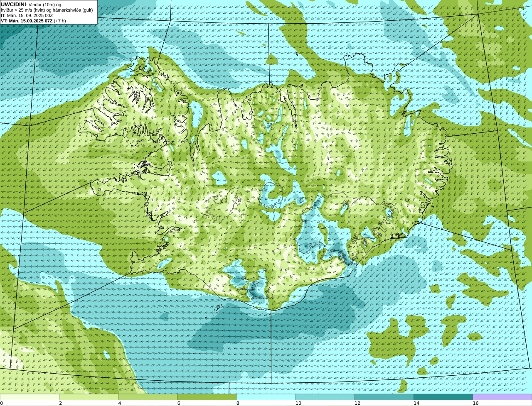Click the dark teal 14–16 m/s legend swatch
532x406 pixels.
[x=443, y=397]
